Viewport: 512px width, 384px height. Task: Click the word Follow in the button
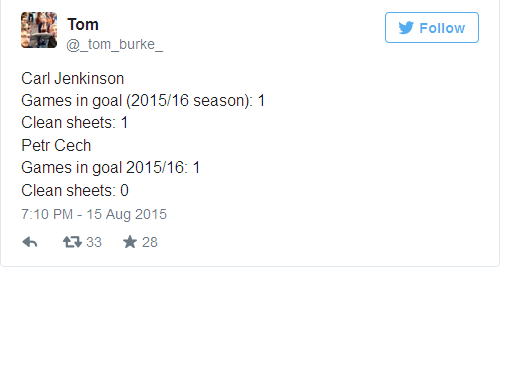(x=442, y=28)
